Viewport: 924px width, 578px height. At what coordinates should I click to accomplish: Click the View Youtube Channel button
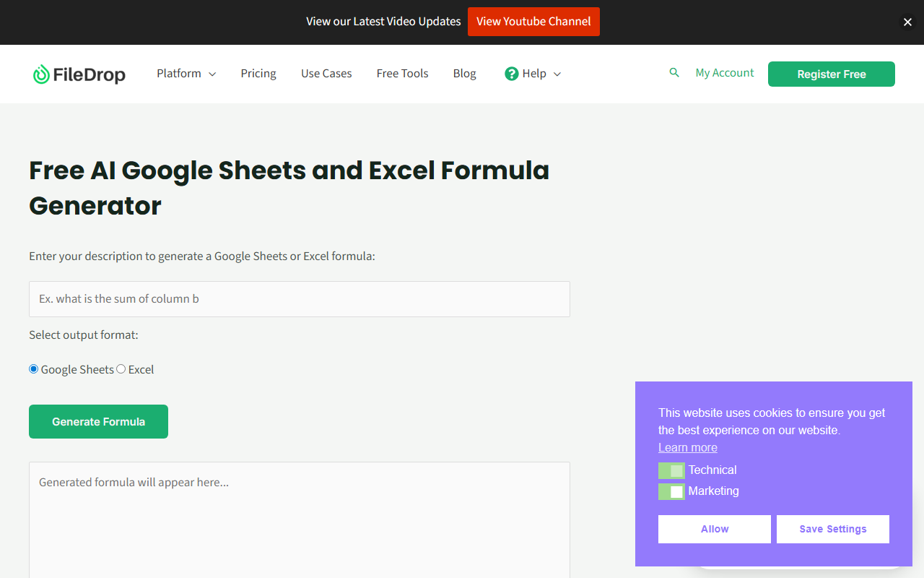533,22
